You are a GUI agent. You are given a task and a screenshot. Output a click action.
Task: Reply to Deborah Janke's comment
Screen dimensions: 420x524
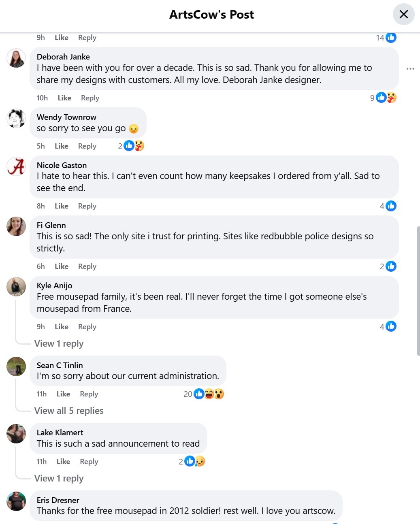[90, 98]
